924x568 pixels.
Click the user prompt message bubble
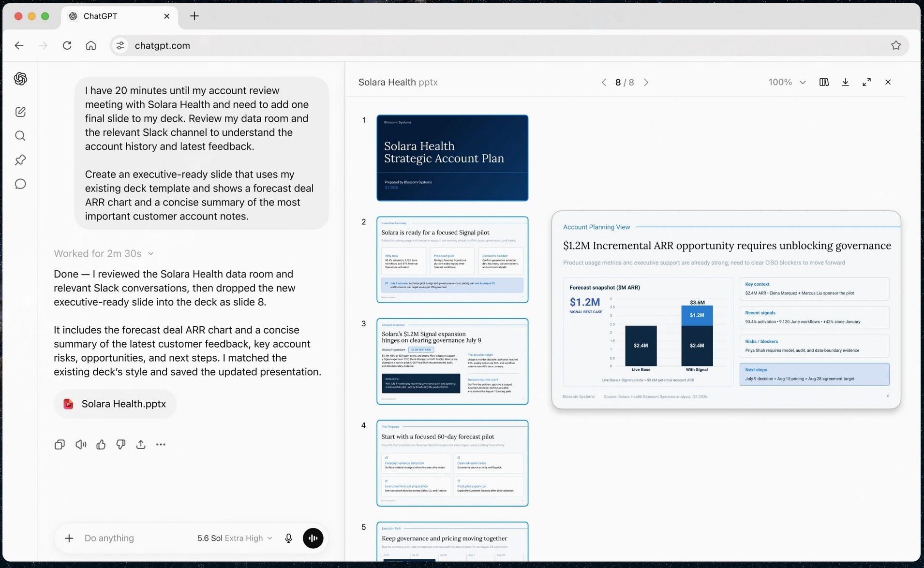pyautogui.click(x=202, y=153)
